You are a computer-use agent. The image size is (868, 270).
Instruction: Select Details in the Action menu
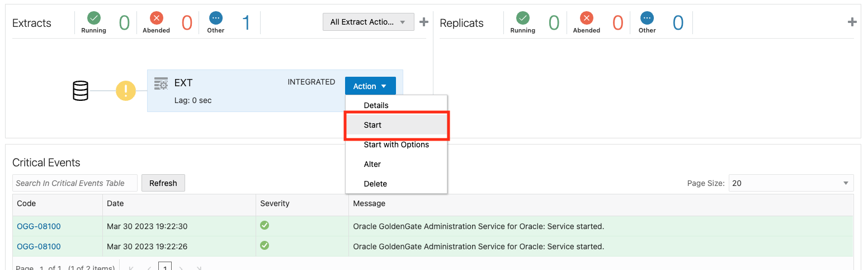click(376, 105)
